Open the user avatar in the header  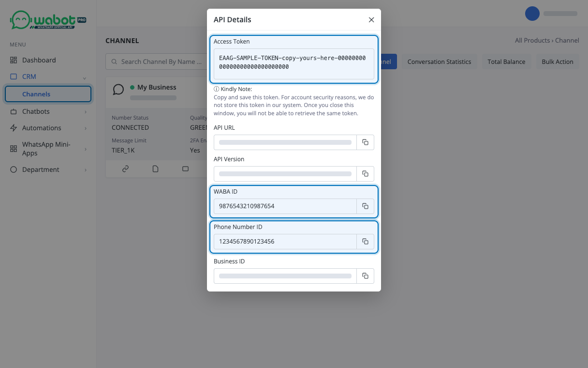532,14
